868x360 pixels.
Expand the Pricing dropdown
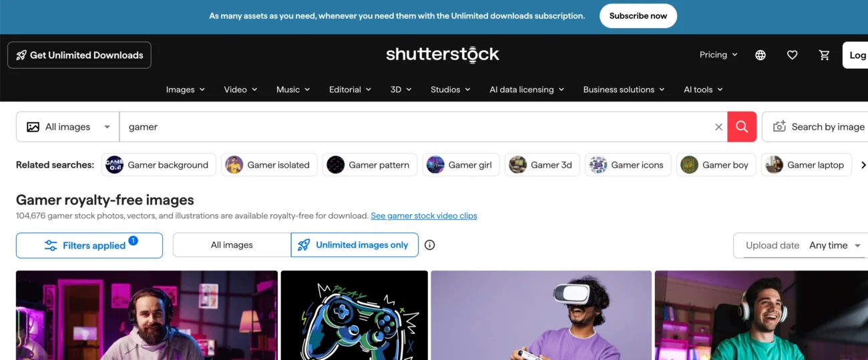[x=718, y=55]
